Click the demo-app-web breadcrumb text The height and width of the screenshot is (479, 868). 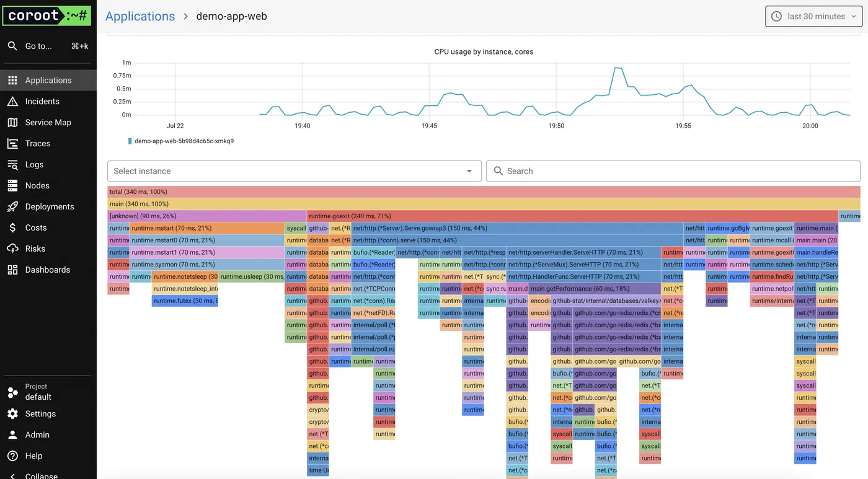231,16
